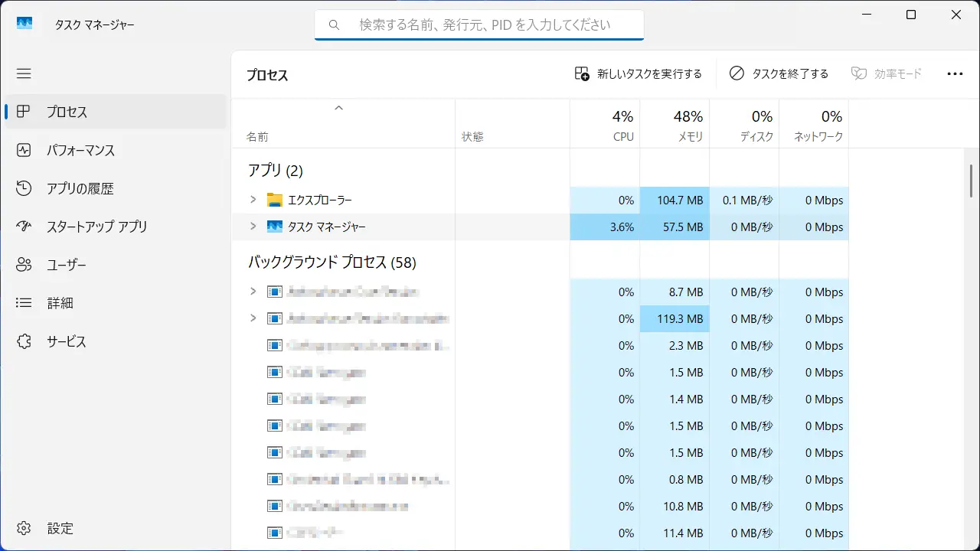Screen dimensions: 980x551
Task: Expand the タスク マネージャー process group
Action: point(253,227)
